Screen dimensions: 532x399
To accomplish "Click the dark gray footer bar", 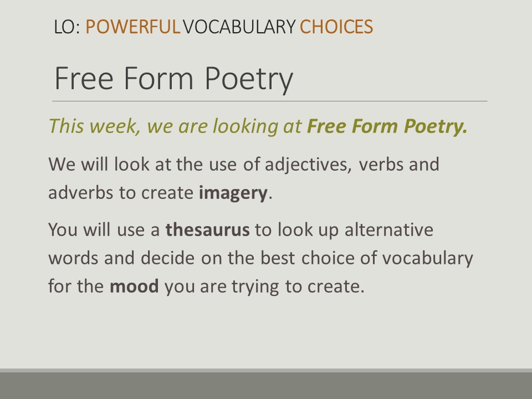I will 266,386.
